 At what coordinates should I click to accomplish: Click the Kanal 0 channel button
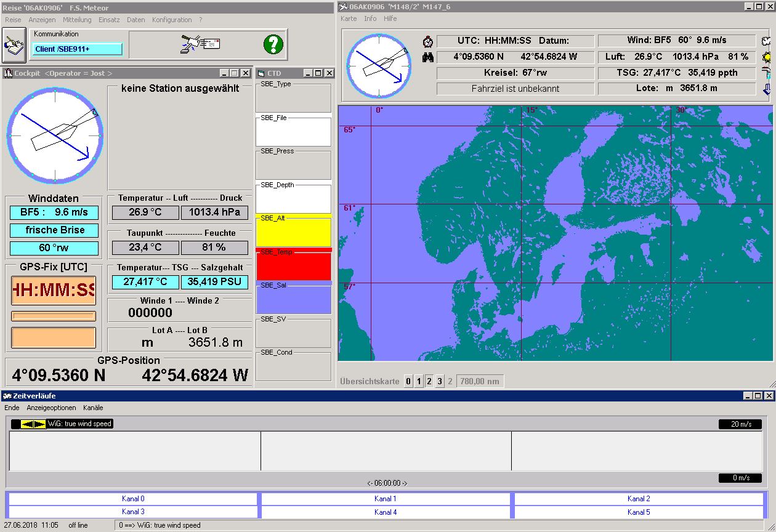pos(133,499)
